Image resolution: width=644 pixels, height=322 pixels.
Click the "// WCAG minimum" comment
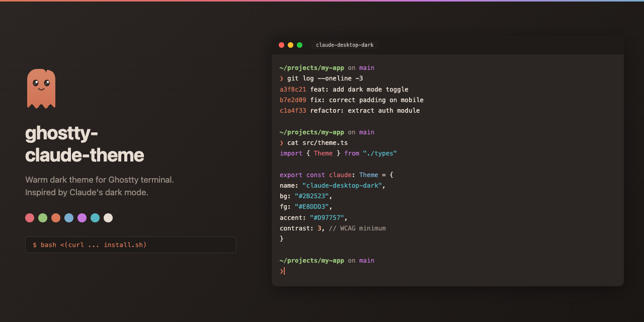(357, 228)
